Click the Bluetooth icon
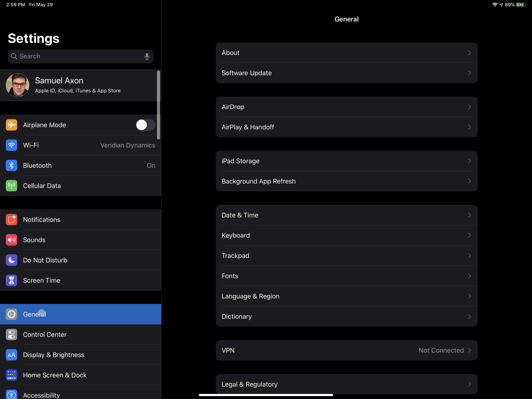The width and height of the screenshot is (532, 399). 11,165
